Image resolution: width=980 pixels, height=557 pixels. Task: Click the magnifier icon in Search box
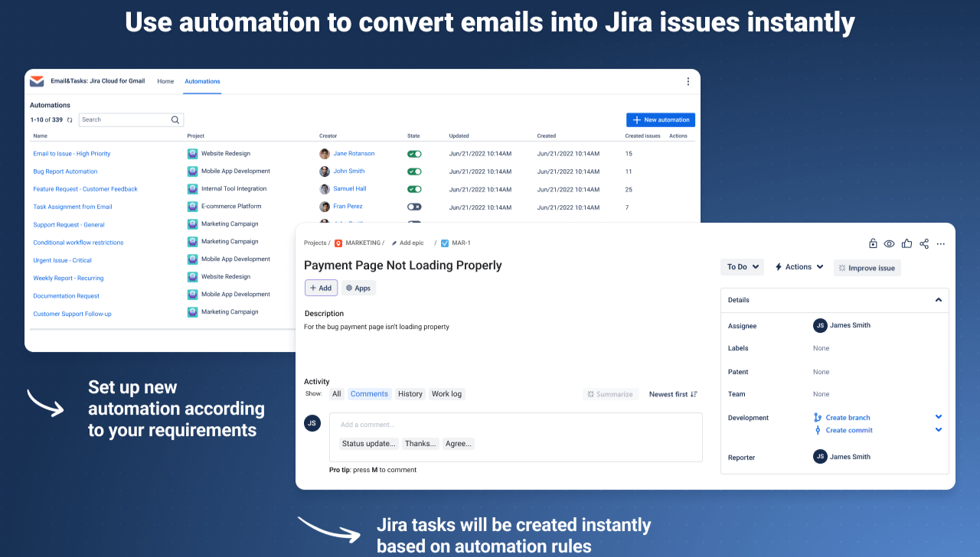click(x=175, y=120)
